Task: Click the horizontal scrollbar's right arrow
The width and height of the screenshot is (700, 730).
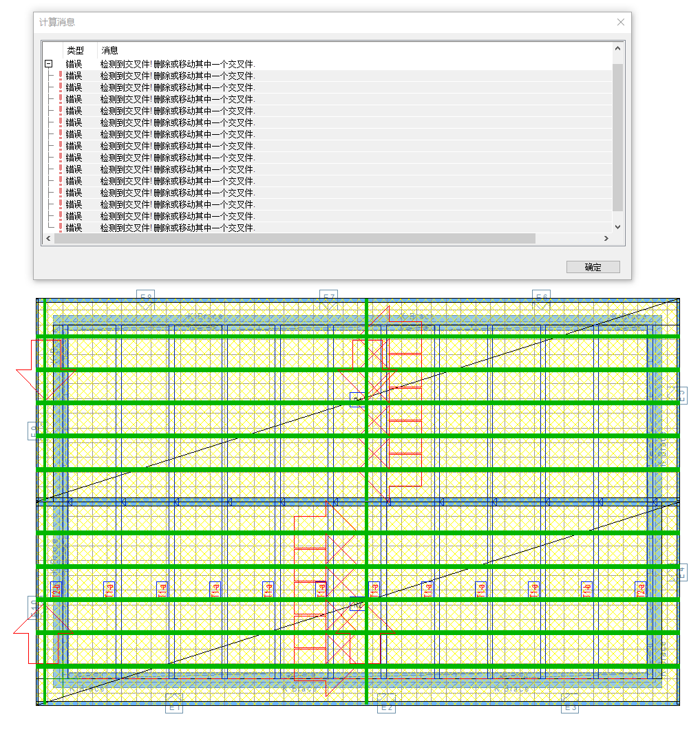Action: point(606,238)
